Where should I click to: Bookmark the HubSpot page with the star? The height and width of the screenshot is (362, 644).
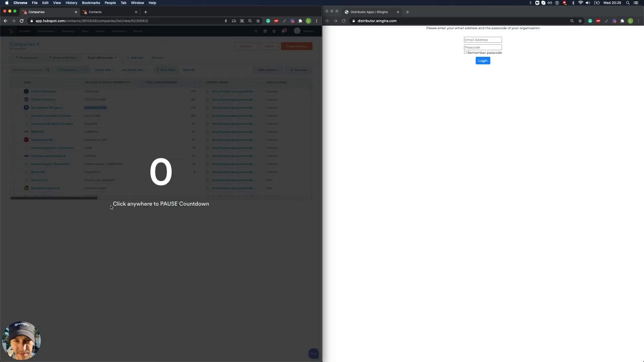pos(258,21)
